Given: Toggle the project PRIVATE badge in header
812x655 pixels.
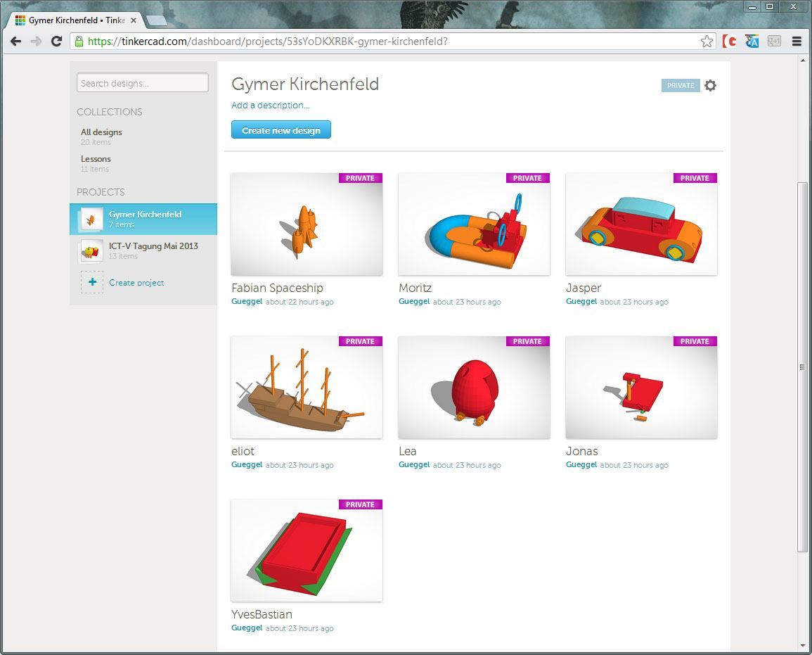Looking at the screenshot, I should point(681,86).
